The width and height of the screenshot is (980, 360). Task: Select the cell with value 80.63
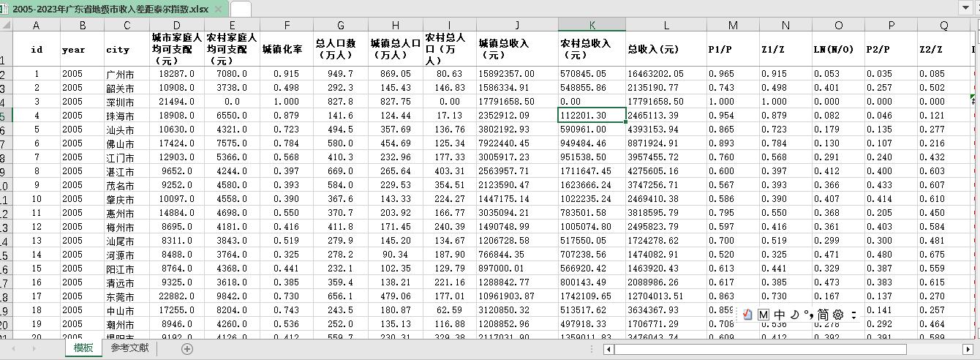pos(450,74)
